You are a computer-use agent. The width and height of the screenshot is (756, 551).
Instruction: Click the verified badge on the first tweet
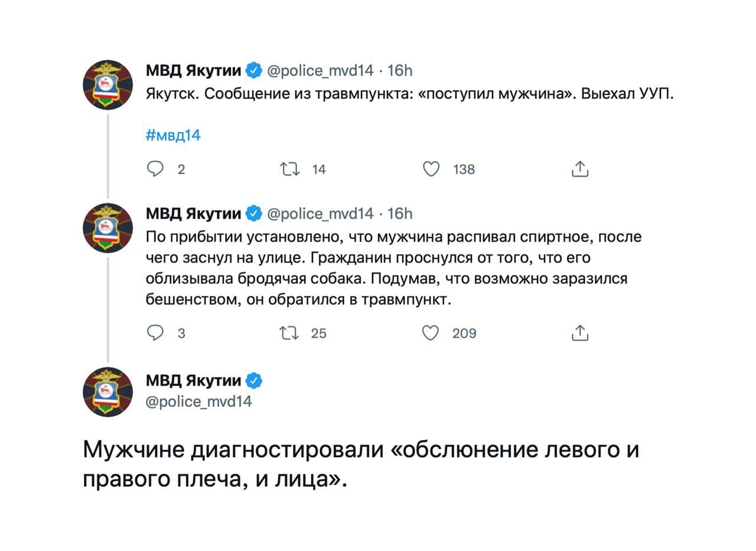point(253,70)
